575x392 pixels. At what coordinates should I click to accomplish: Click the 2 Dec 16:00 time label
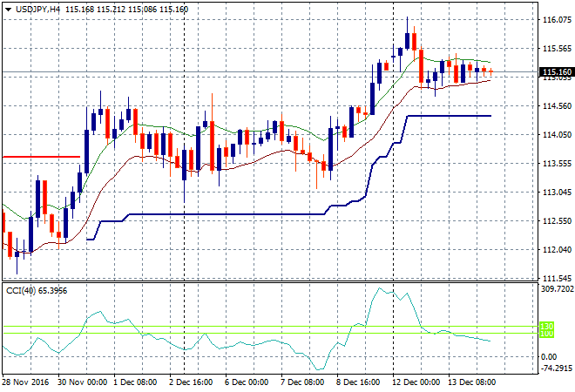click(x=191, y=382)
